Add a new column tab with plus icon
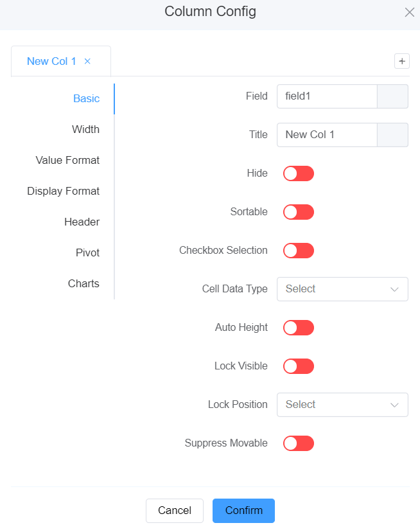Screen dimensions: 420x532 [x=402, y=61]
